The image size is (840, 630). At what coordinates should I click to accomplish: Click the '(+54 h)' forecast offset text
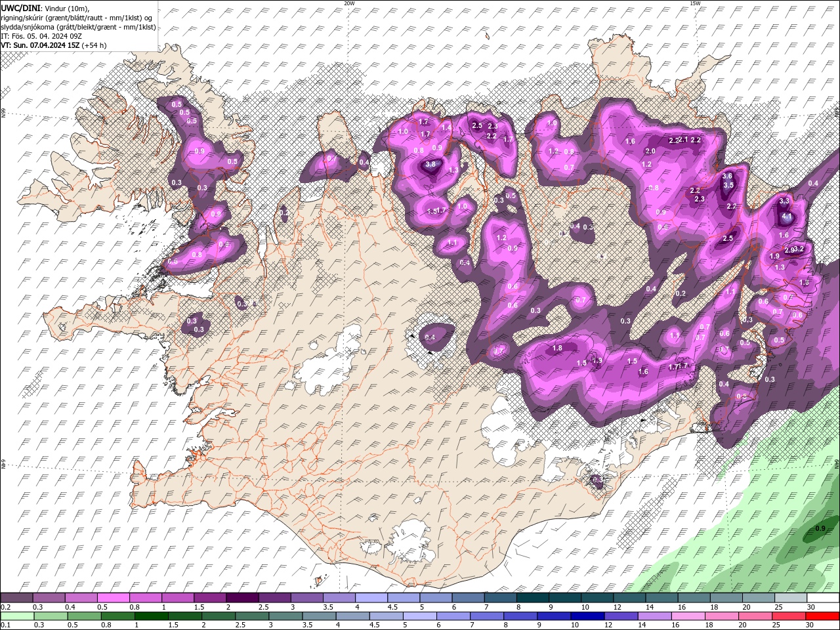pyautogui.click(x=94, y=45)
